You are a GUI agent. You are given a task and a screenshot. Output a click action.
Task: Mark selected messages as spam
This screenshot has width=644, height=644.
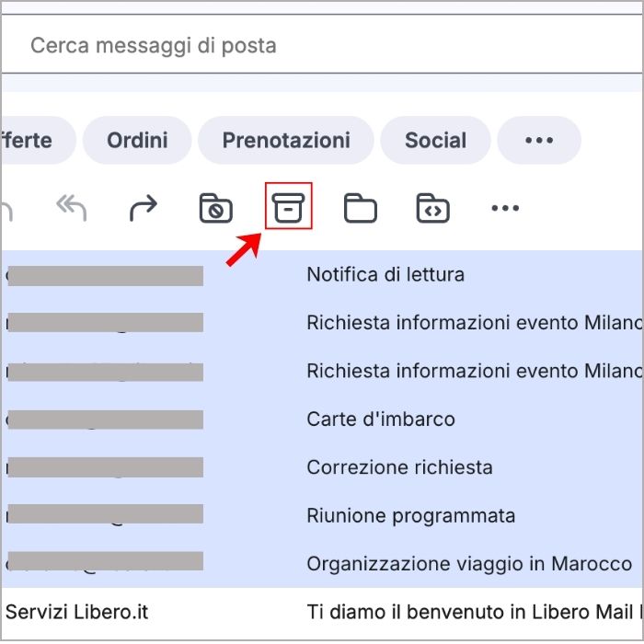click(x=215, y=208)
